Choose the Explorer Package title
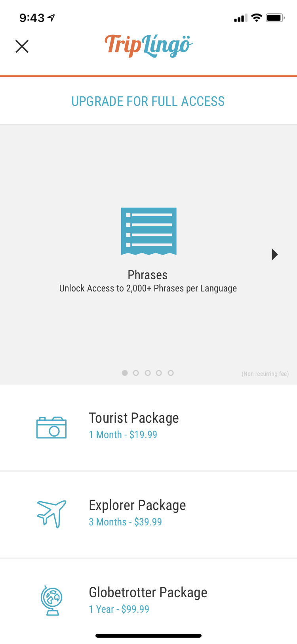 [x=137, y=505]
